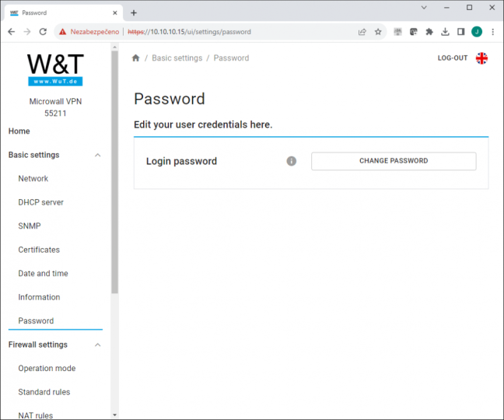Open DHCP server settings
This screenshot has width=504, height=420.
point(40,202)
